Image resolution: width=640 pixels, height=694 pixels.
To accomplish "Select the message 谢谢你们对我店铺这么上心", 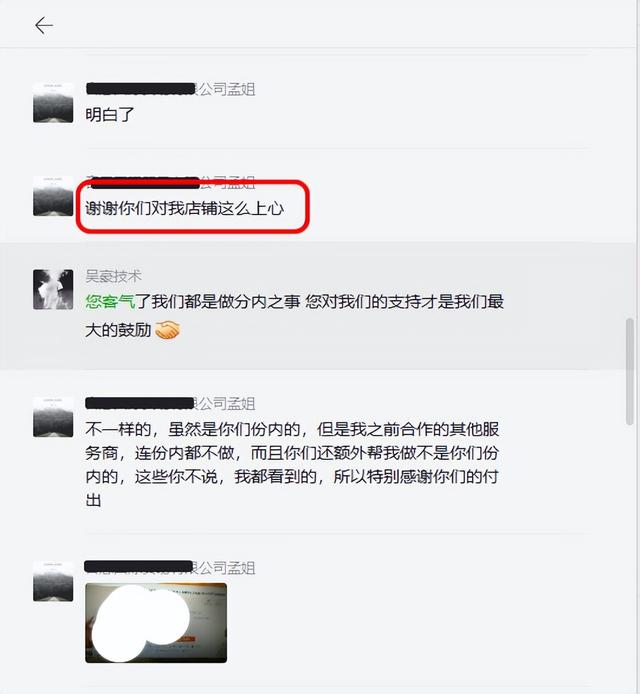I will click(x=185, y=208).
